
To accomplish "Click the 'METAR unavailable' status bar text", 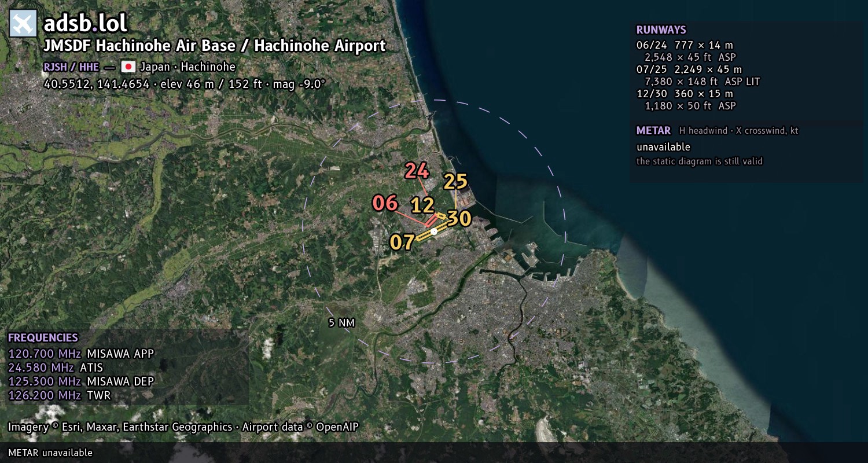I will [50, 453].
